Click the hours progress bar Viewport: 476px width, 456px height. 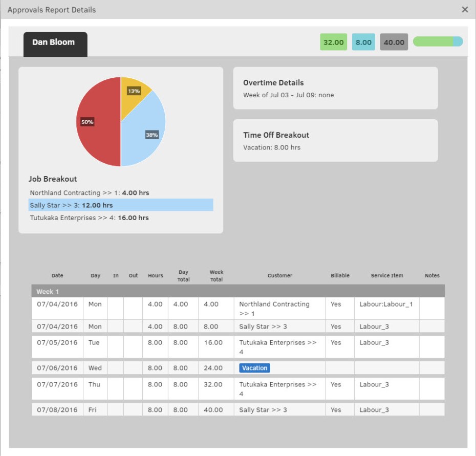point(438,42)
